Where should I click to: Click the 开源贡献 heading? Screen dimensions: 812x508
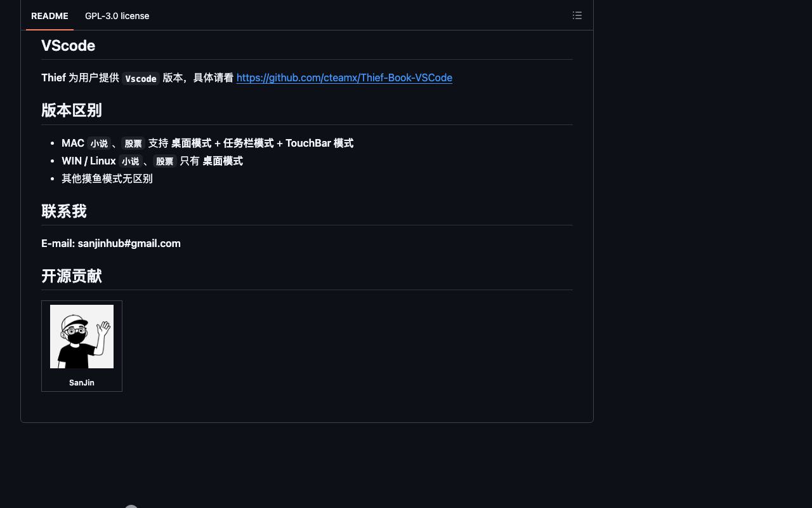(x=72, y=276)
